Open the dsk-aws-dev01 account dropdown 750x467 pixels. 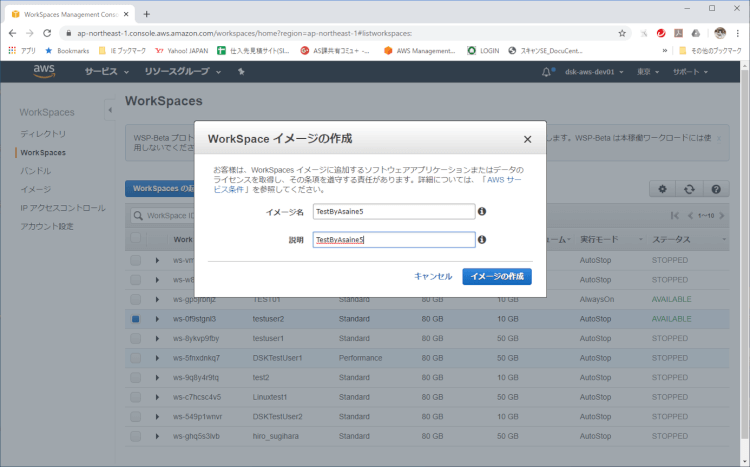coord(595,72)
